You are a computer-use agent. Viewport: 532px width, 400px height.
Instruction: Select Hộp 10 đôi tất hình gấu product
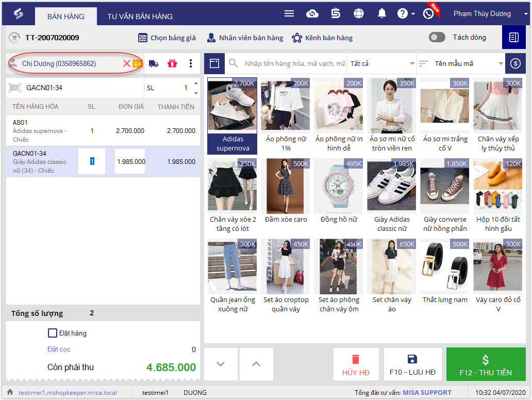(x=498, y=196)
